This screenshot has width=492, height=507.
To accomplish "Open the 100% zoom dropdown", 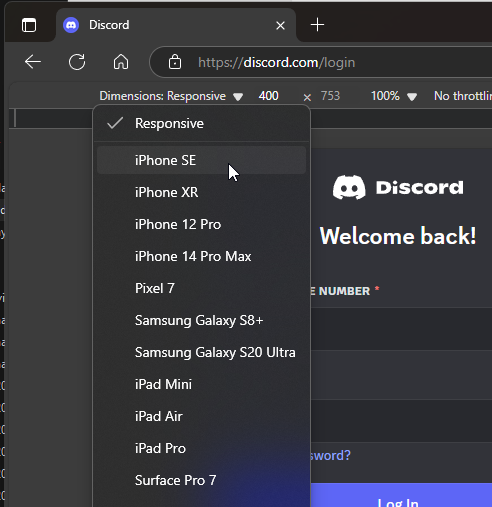I will [x=394, y=96].
